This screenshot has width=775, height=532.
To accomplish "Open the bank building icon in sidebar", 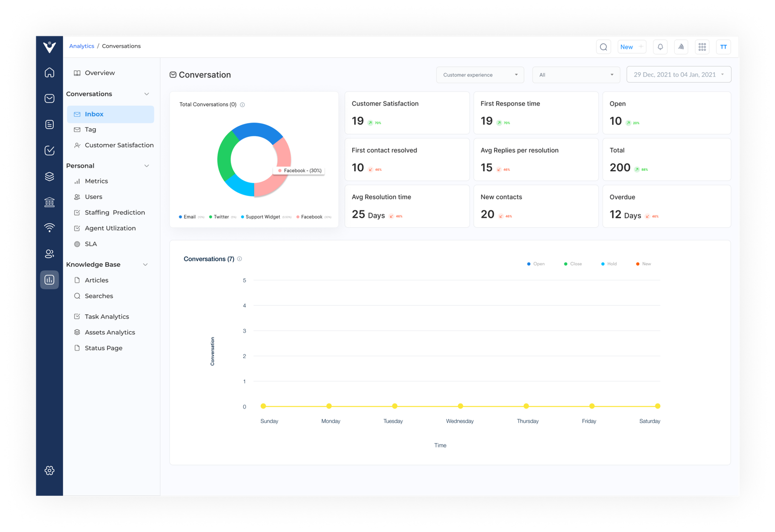I will tap(49, 202).
